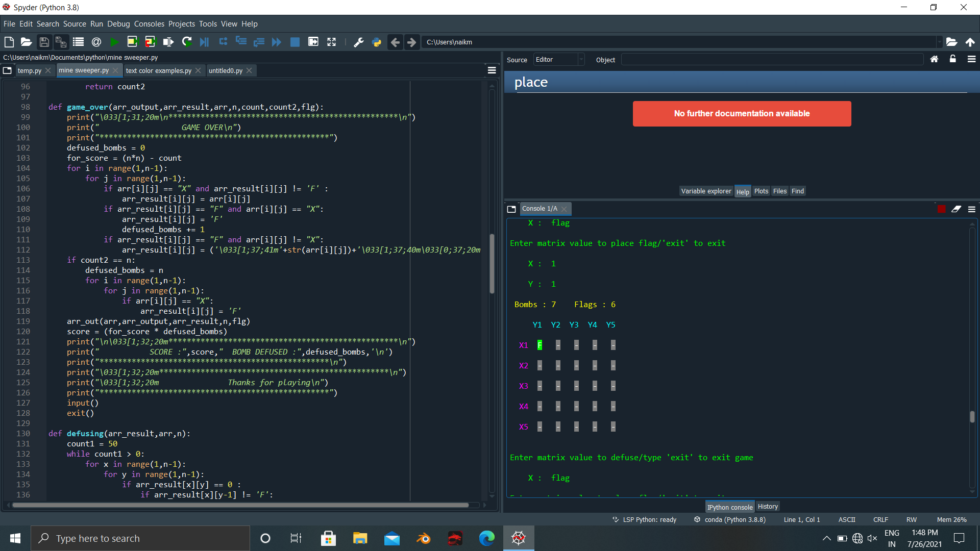Open Spyder preferences with the wrench icon
The image size is (980, 551).
point(359,42)
